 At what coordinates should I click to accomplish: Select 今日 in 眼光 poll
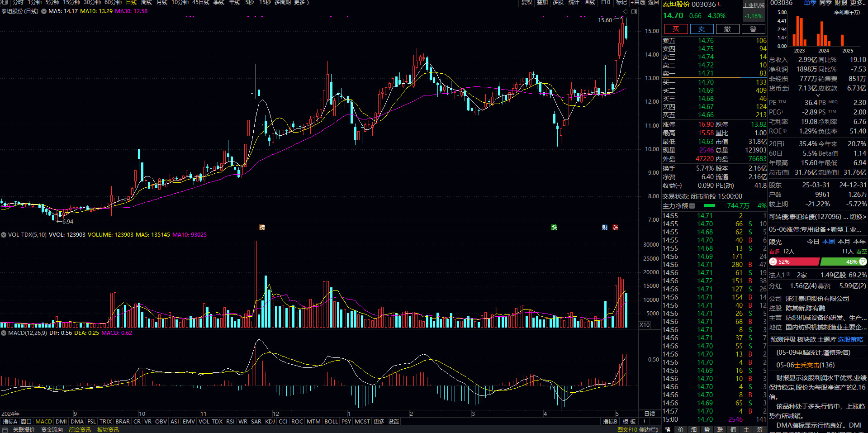click(813, 242)
